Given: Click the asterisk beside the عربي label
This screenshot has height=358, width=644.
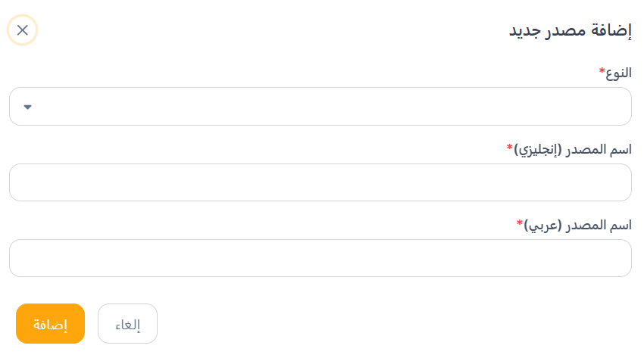Looking at the screenshot, I should click(x=520, y=223).
